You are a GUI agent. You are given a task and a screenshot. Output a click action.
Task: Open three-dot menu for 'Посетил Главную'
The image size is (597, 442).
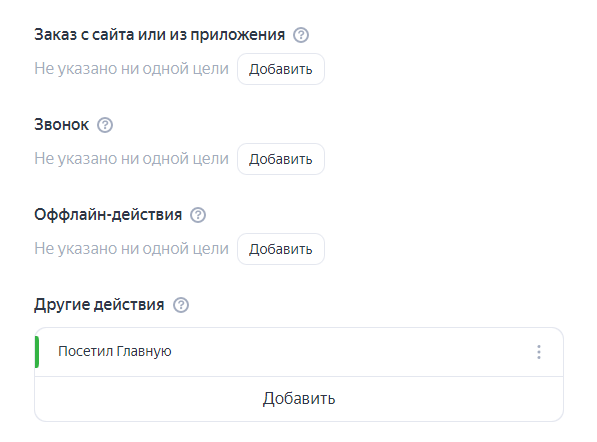539,352
